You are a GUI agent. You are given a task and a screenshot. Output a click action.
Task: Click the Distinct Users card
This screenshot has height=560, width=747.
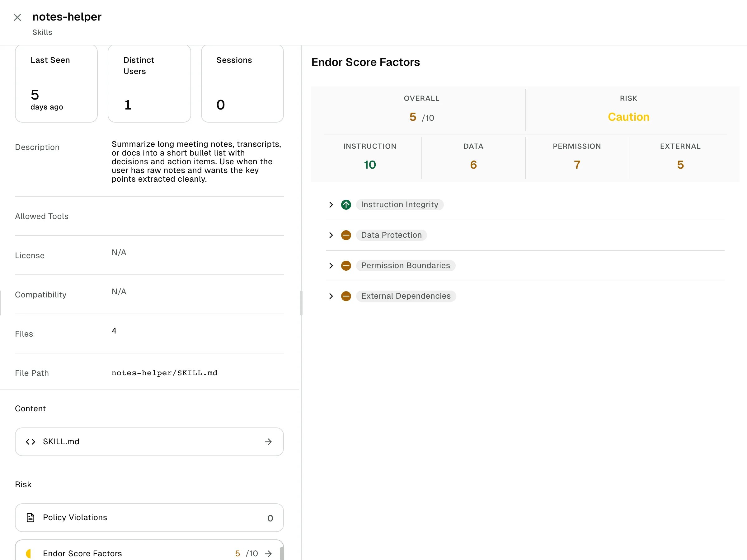pyautogui.click(x=149, y=84)
